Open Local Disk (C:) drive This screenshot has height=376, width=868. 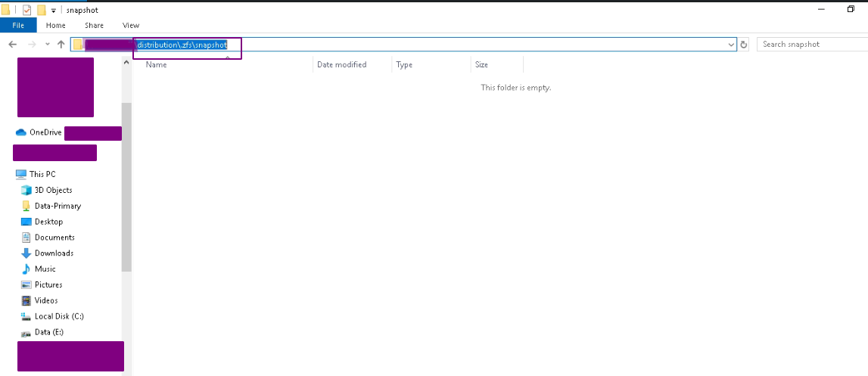(x=52, y=316)
